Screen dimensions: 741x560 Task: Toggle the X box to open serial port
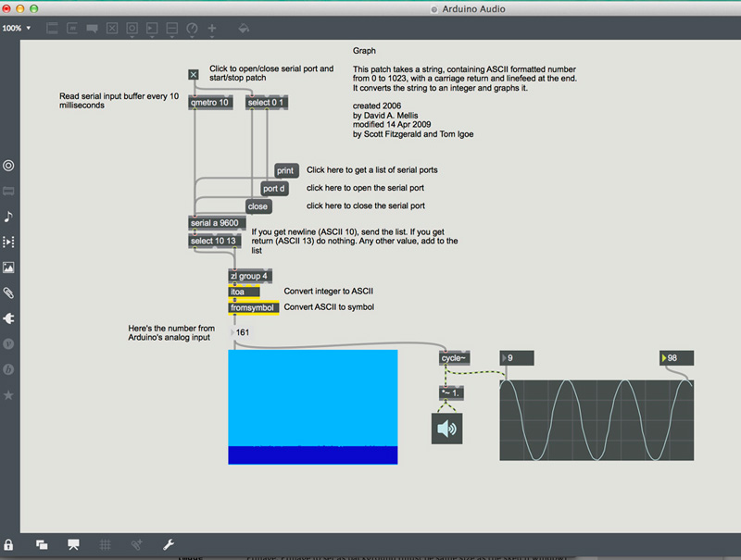[194, 75]
